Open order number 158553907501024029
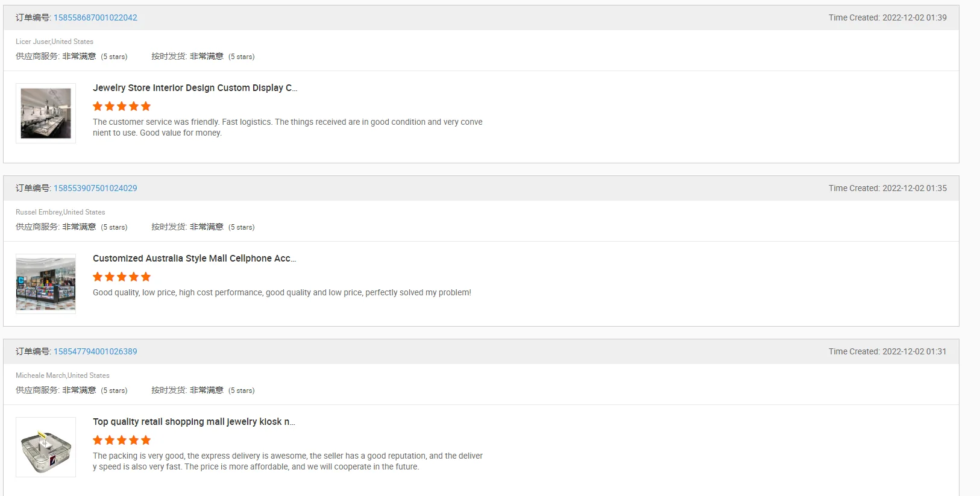This screenshot has height=496, width=980. click(95, 188)
